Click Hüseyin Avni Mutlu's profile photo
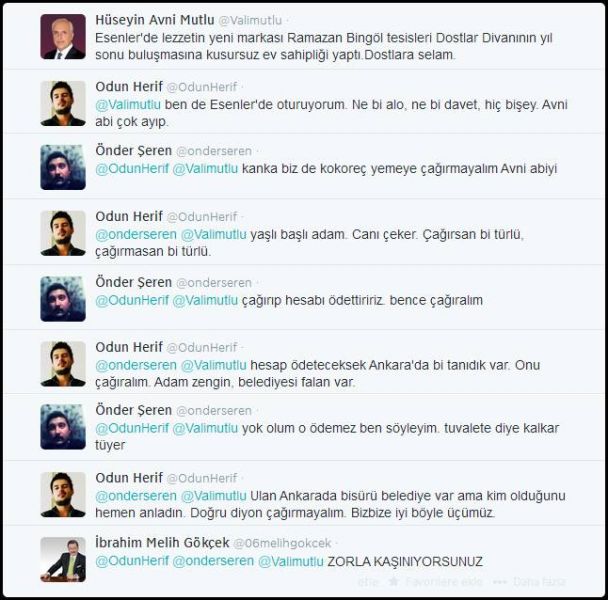Viewport: 608px width, 600px height. point(63,36)
